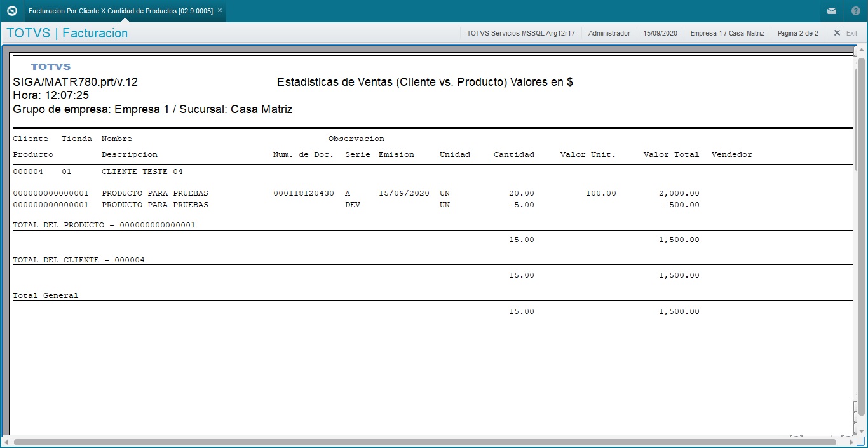The width and height of the screenshot is (868, 448).
Task: Click the Emision column header
Action: (x=397, y=154)
